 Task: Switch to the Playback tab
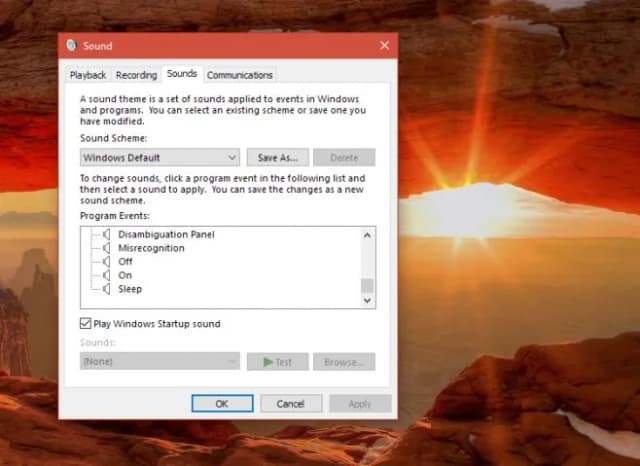[x=88, y=75]
